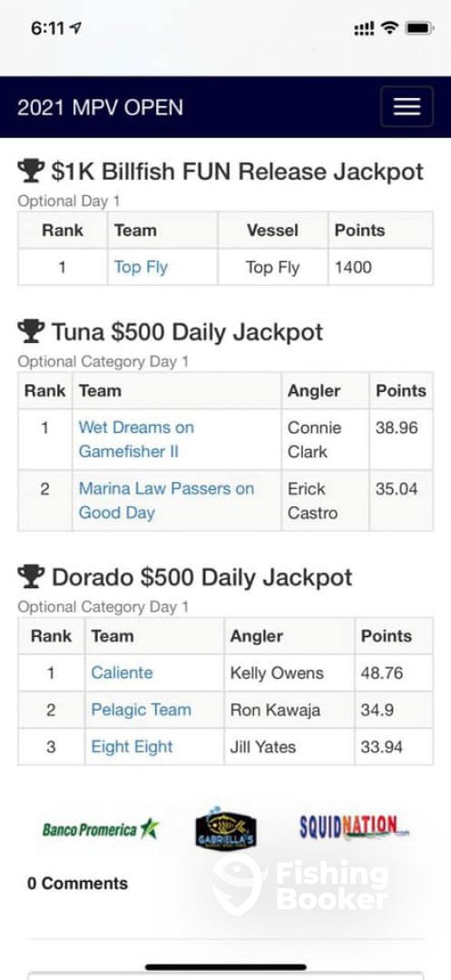Tap the 0 Comments heading
The image size is (451, 980).
(x=77, y=883)
